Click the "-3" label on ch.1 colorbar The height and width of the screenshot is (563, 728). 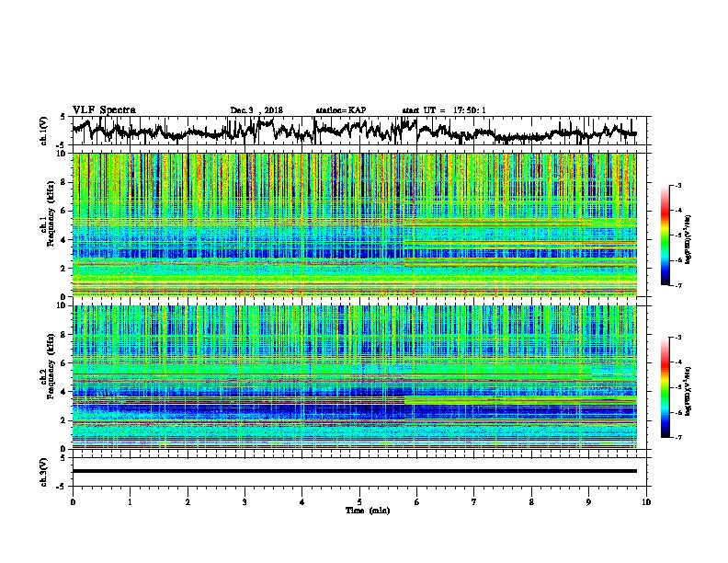[x=677, y=185]
